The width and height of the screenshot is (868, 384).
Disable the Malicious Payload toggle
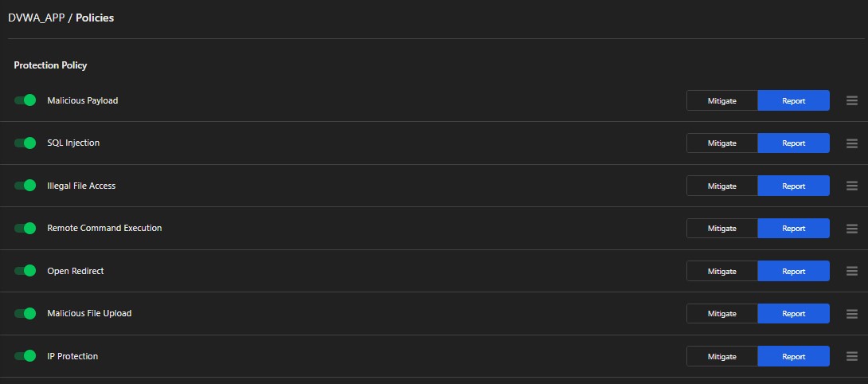coord(25,100)
